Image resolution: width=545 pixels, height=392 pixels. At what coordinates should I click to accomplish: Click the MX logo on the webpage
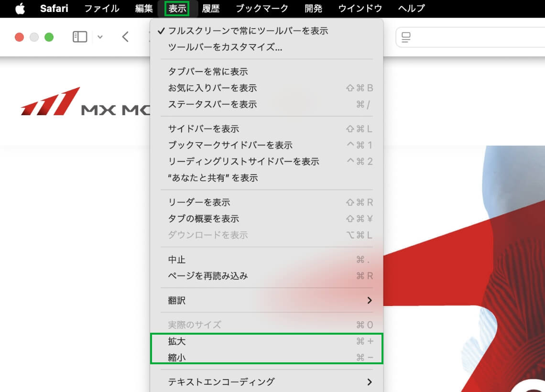50,102
